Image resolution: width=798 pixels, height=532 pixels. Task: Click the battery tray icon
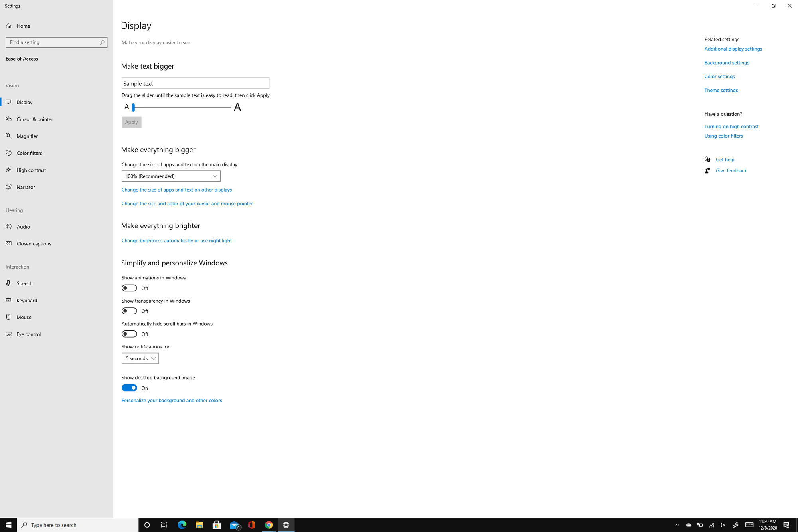click(x=700, y=525)
